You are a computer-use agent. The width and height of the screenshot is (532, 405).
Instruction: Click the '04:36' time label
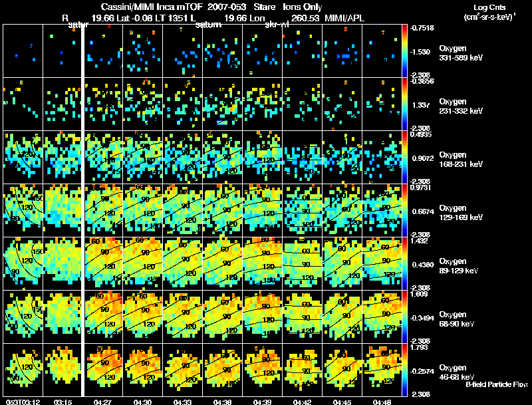point(222,402)
